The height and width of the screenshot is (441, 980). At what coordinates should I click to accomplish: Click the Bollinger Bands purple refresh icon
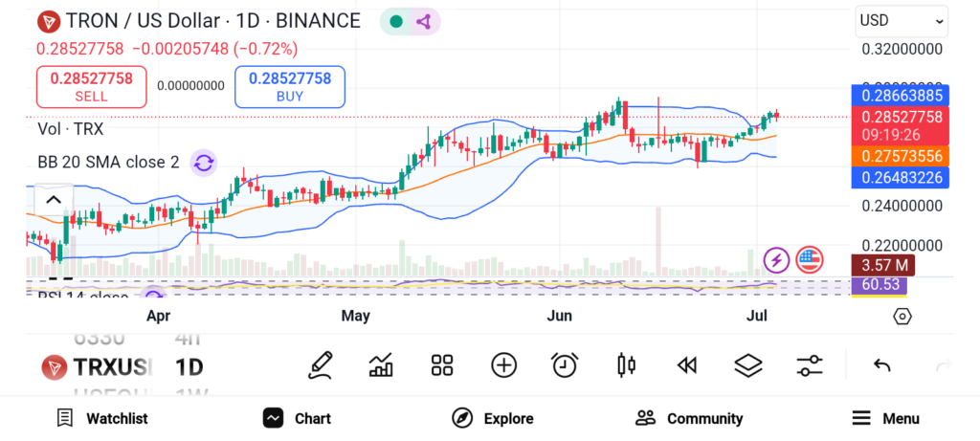point(203,163)
